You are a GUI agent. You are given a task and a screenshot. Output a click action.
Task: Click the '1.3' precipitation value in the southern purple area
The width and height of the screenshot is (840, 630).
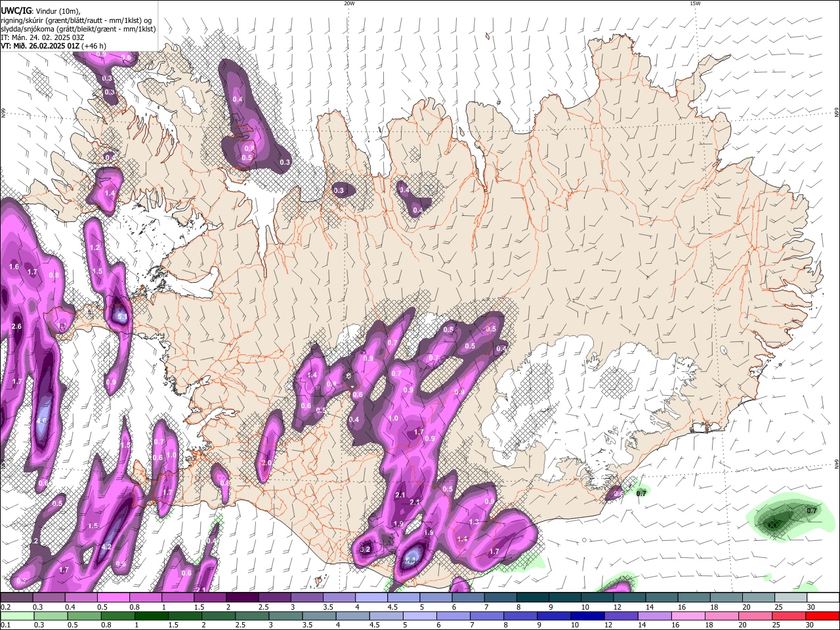point(474,522)
